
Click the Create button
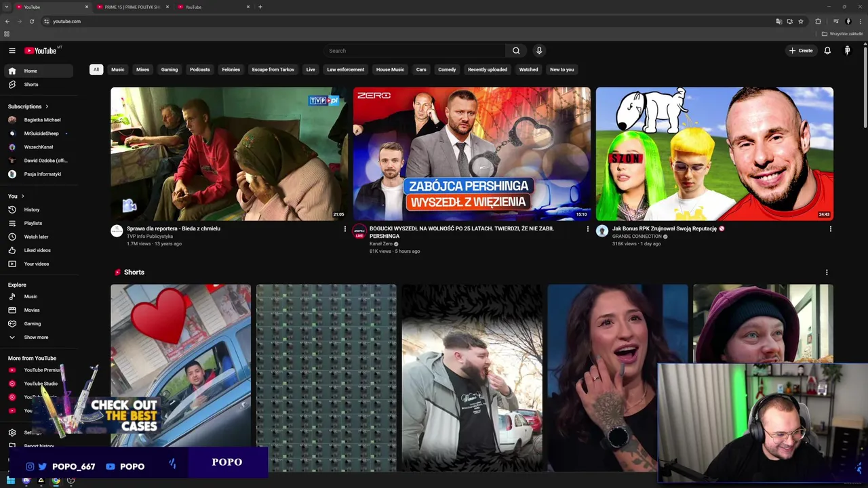[801, 51]
